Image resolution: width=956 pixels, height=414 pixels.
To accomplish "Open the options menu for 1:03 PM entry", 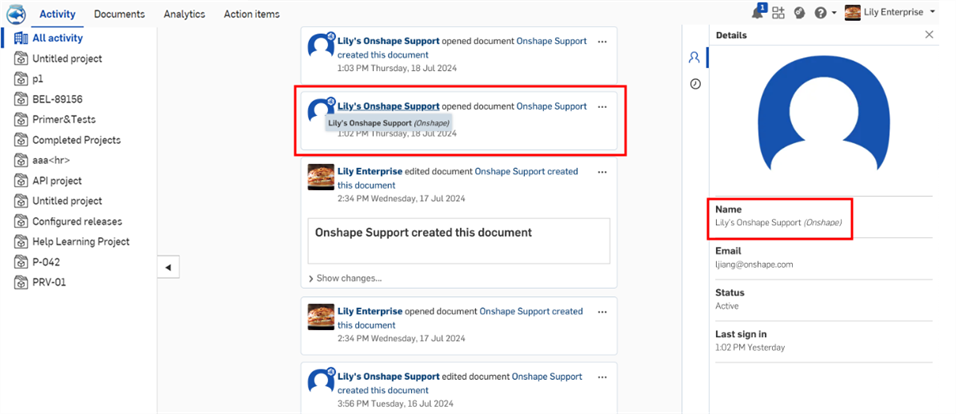I will point(602,42).
